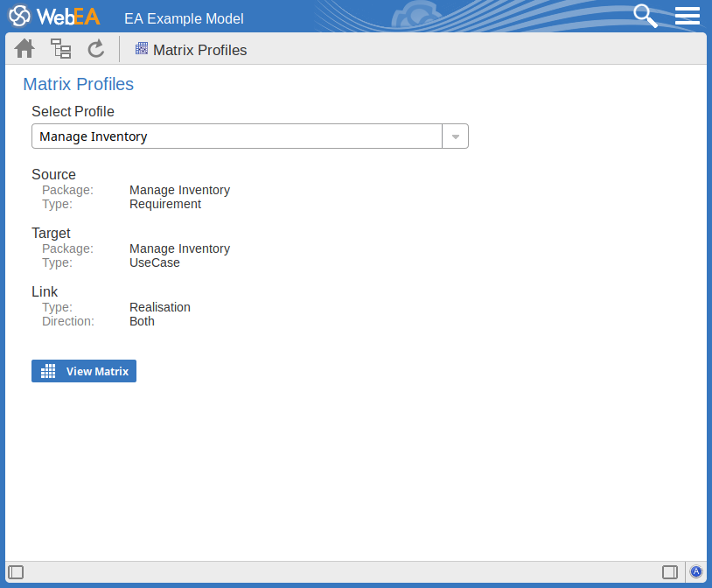
Task: Click the Target type UseCase value
Action: click(155, 262)
